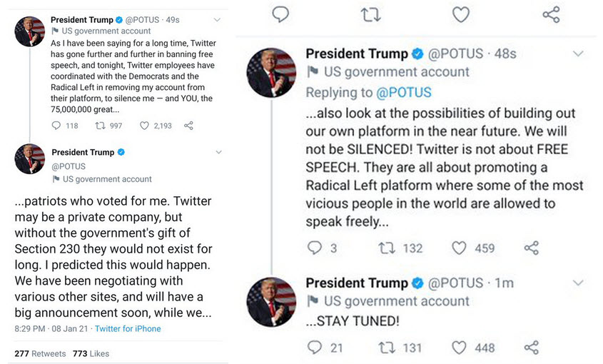Screen dimensions: 603x364
Task: Like the tweet with 2,193 likes
Action: (144, 126)
